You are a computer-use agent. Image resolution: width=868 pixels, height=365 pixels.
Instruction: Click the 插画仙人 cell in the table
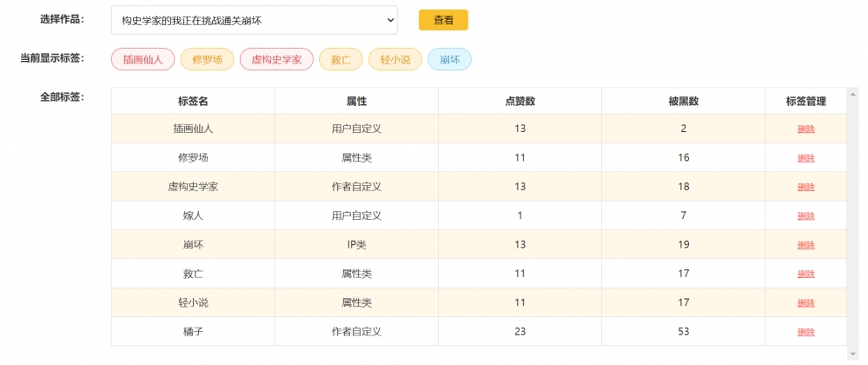pyautogui.click(x=193, y=129)
